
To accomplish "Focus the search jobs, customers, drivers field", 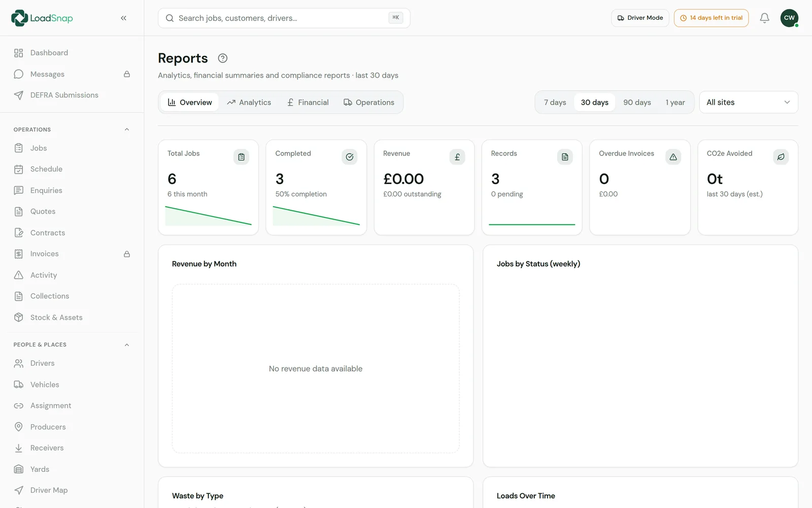I will (284, 18).
